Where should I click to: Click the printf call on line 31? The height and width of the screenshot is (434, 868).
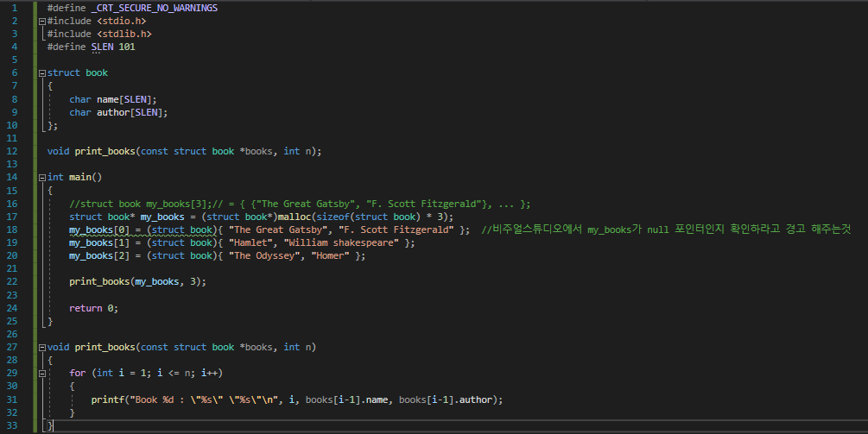point(108,399)
